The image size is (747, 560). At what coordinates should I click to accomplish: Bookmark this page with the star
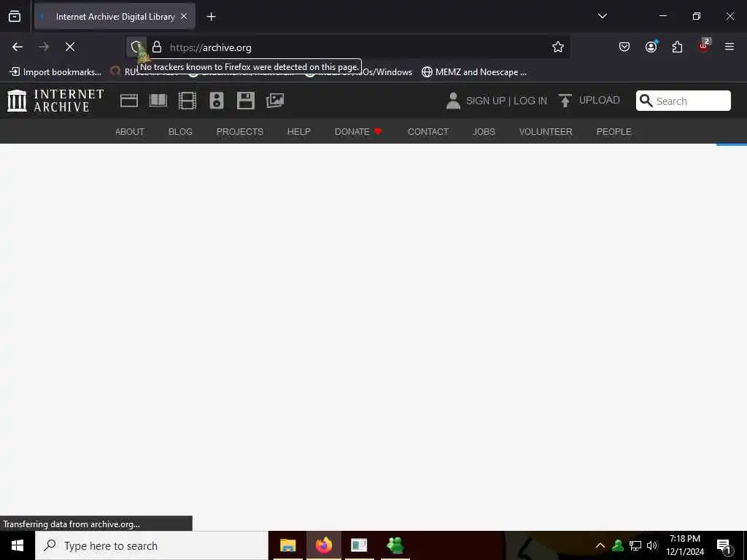pyautogui.click(x=558, y=47)
